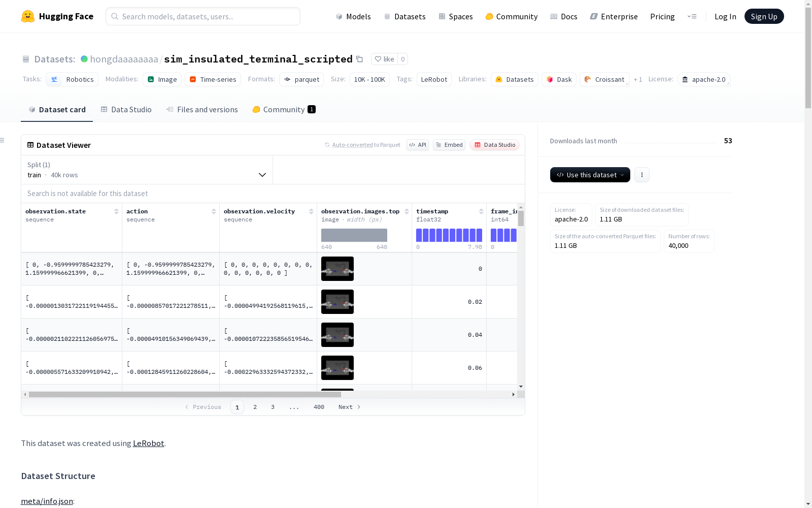Viewport: 812px width, 508px height.
Task: Open the three-dot menu beside Use this dataset
Action: pos(642,175)
